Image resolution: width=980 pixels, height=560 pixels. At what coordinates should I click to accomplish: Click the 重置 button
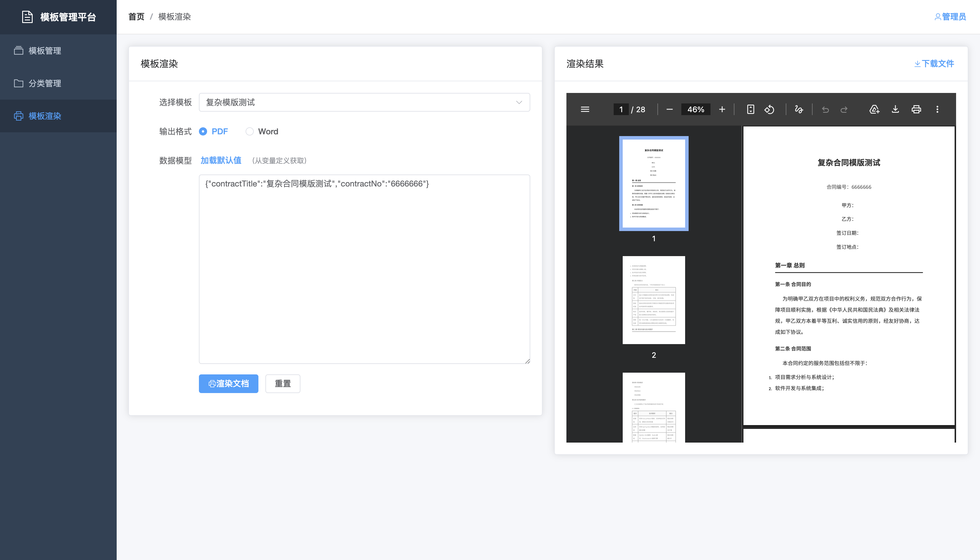(283, 383)
